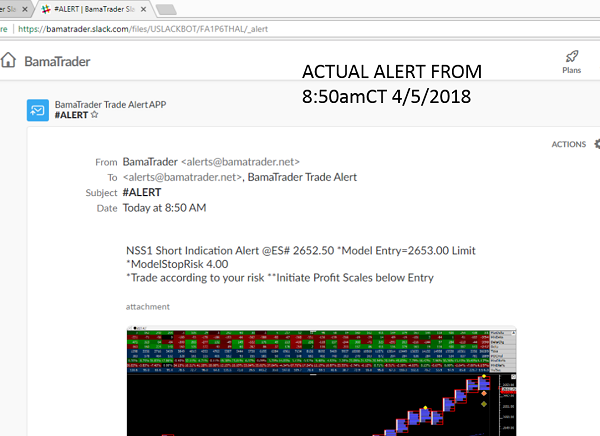
Task: Open BamaTrader Trade Alert APP link
Action: (110, 105)
